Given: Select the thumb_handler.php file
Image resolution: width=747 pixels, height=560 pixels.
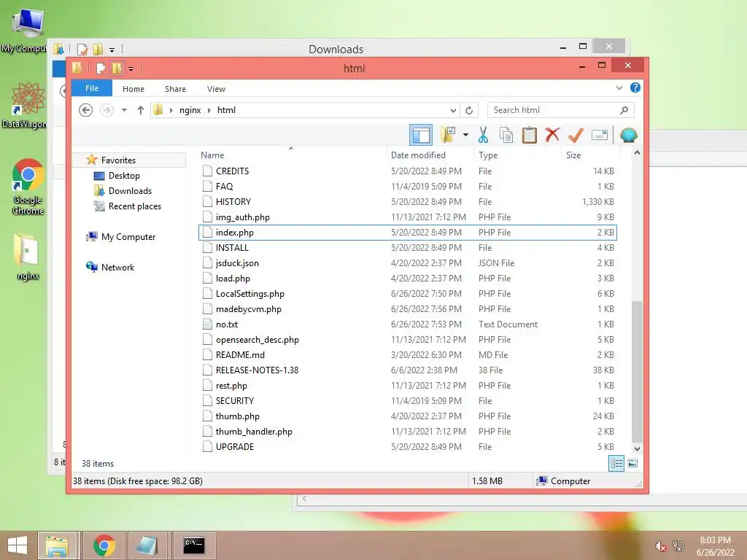Looking at the screenshot, I should [408, 432].
